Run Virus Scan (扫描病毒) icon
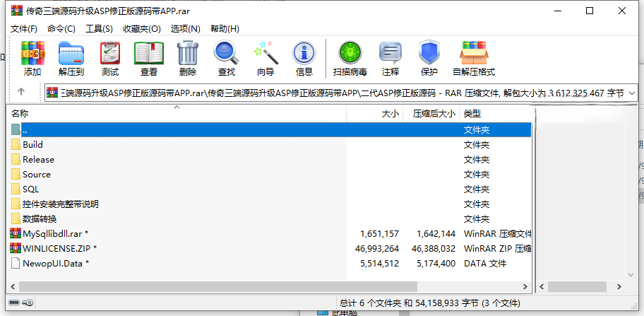644x316 pixels. click(350, 59)
